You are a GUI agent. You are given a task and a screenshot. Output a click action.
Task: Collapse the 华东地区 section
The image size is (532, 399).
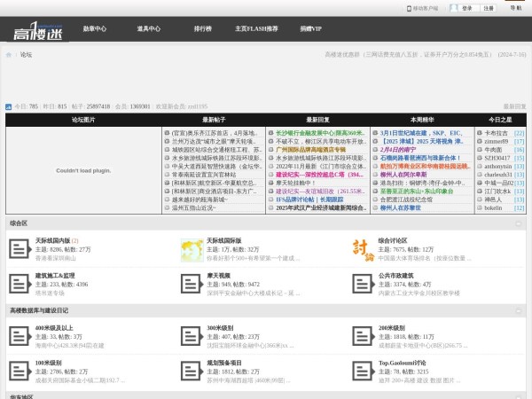tap(520, 396)
